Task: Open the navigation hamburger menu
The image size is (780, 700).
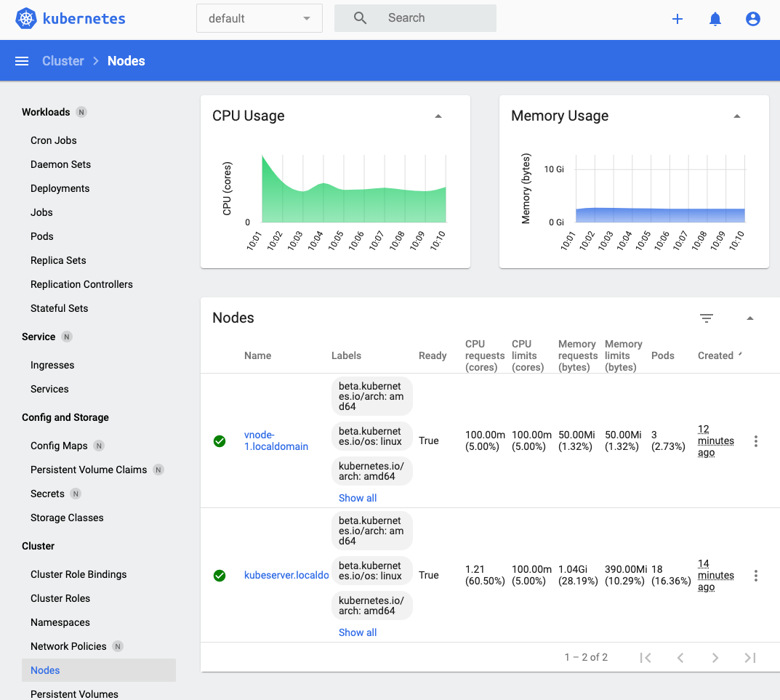Action: (x=21, y=61)
